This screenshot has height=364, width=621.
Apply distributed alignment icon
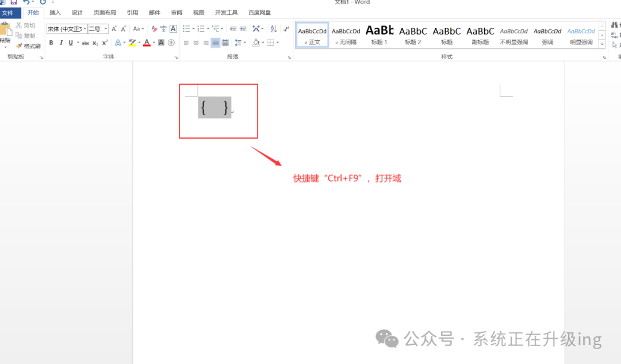[225, 43]
